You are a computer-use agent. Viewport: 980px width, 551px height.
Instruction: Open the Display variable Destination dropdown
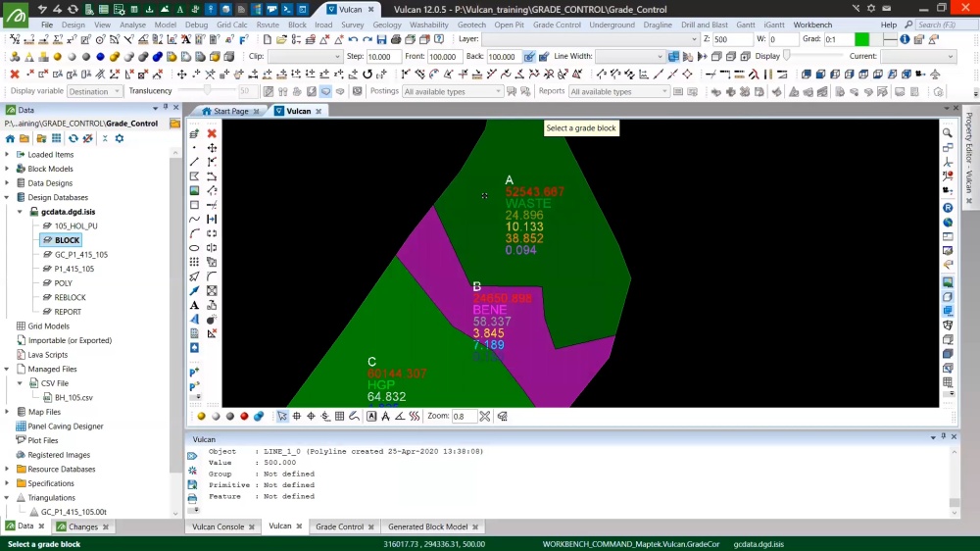[x=94, y=91]
